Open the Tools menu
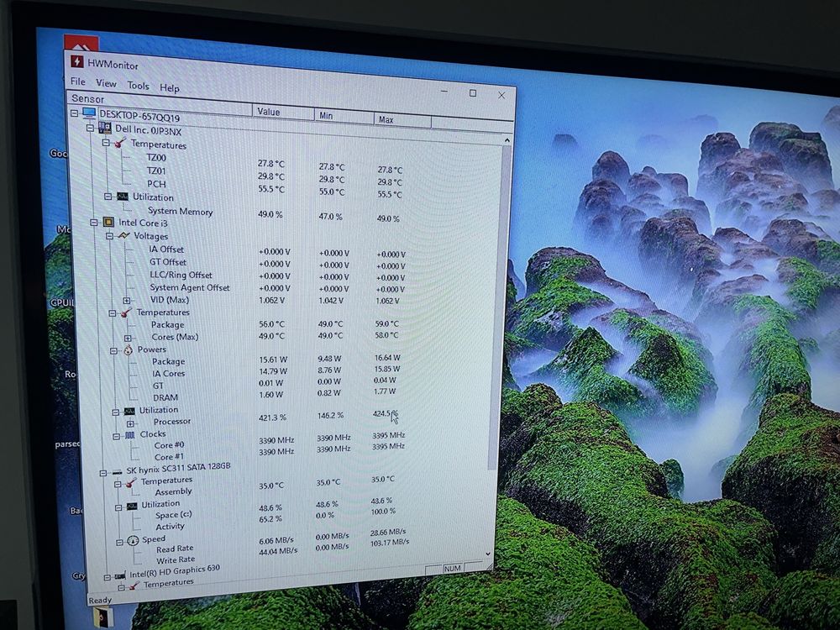The width and height of the screenshot is (840, 630). click(x=138, y=86)
